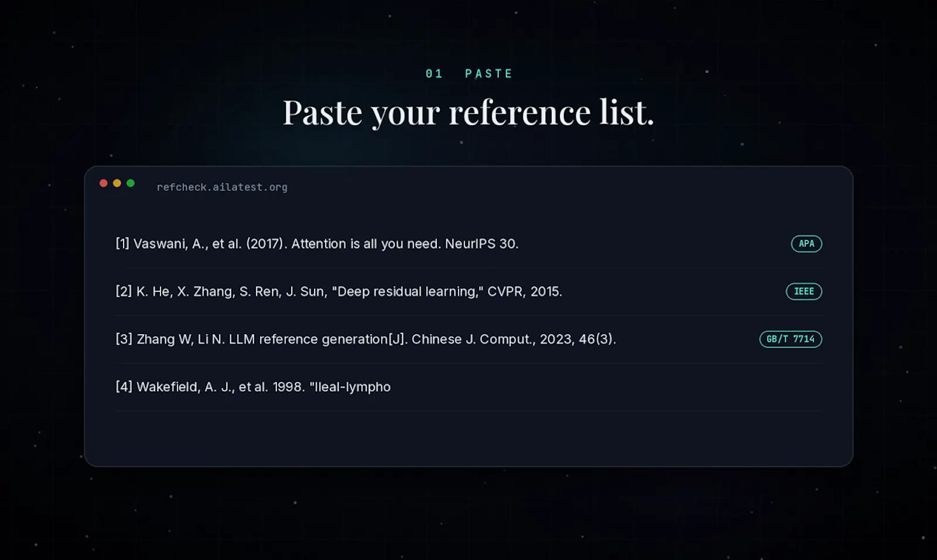Click the green maximize dot
The height and width of the screenshot is (560, 937).
131,183
